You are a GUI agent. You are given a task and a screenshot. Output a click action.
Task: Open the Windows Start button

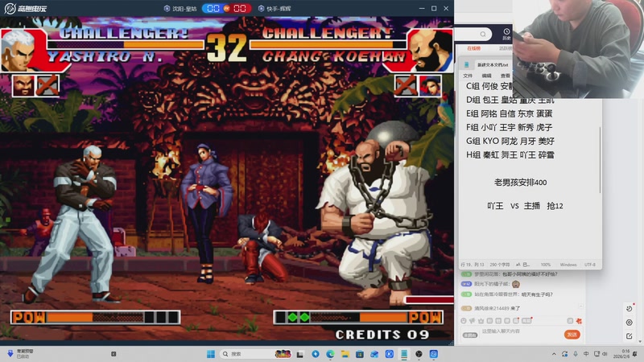[211, 354]
